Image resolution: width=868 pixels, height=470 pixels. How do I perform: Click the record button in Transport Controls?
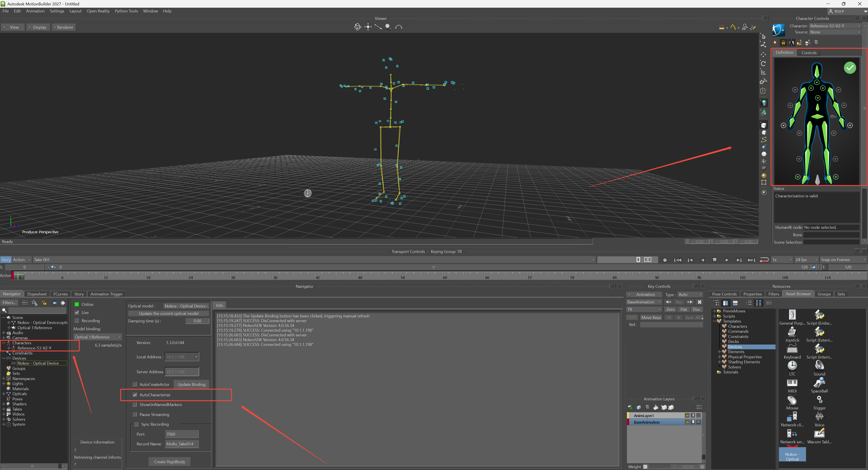click(x=664, y=260)
